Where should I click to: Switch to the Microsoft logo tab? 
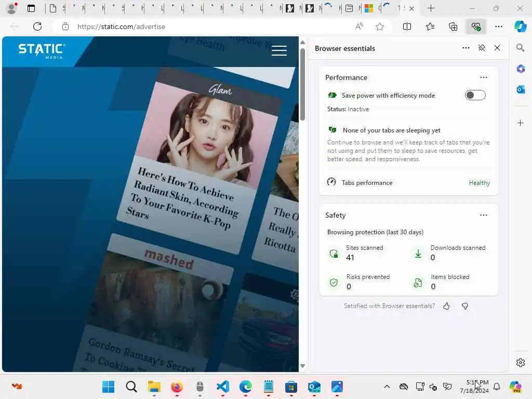tap(369, 8)
